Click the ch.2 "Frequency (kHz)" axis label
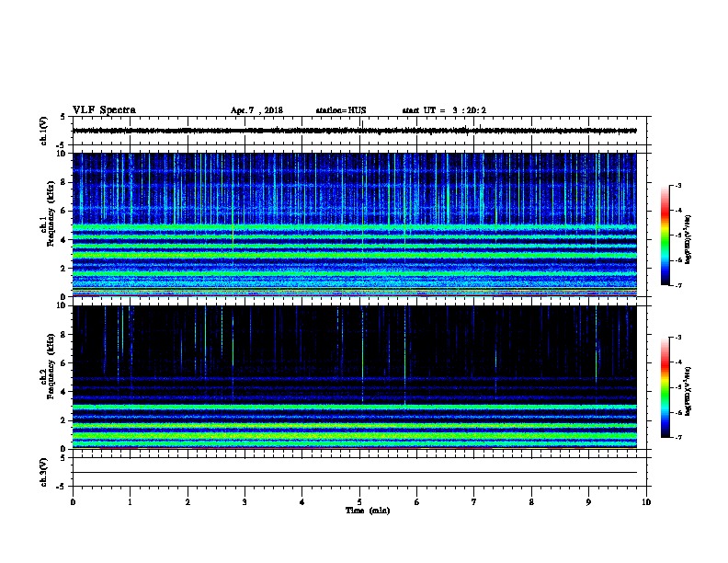 [x=51, y=366]
